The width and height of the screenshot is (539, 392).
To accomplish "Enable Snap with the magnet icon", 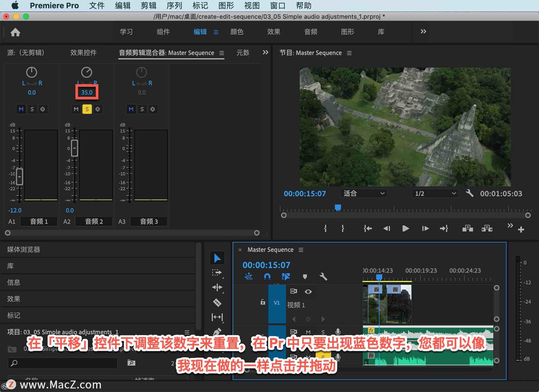I will [x=267, y=277].
